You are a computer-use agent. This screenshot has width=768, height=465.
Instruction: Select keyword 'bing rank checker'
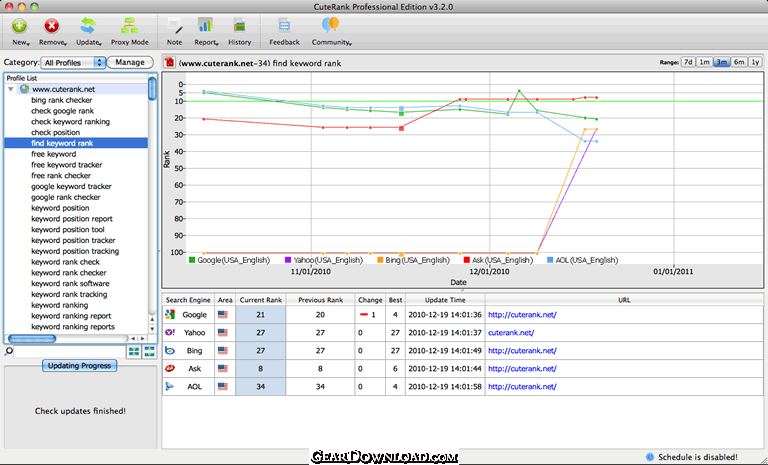coord(62,100)
